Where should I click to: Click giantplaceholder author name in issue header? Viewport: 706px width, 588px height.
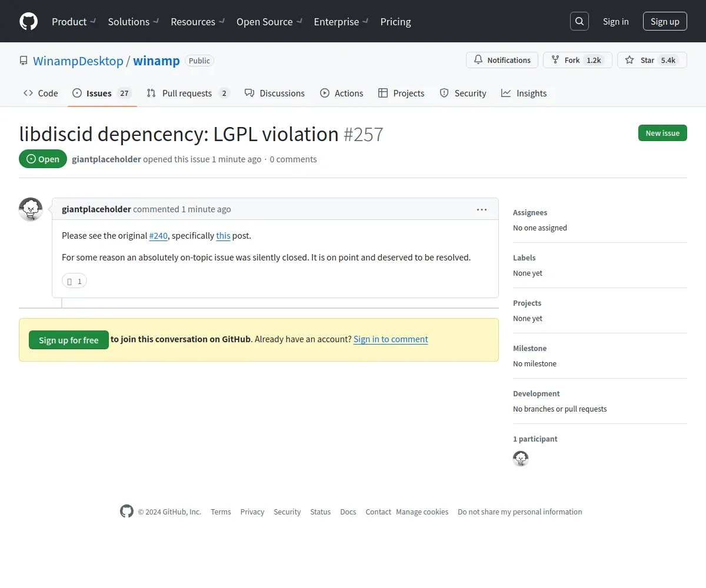click(x=106, y=159)
